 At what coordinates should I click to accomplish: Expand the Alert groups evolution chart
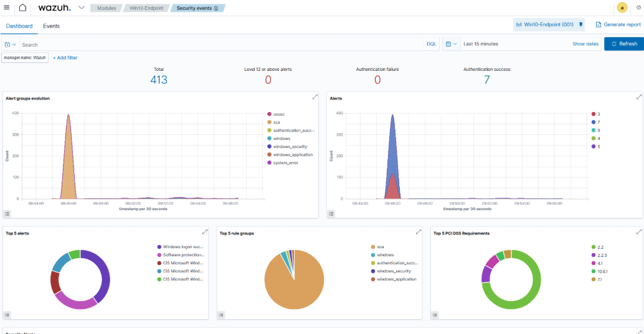pos(315,97)
